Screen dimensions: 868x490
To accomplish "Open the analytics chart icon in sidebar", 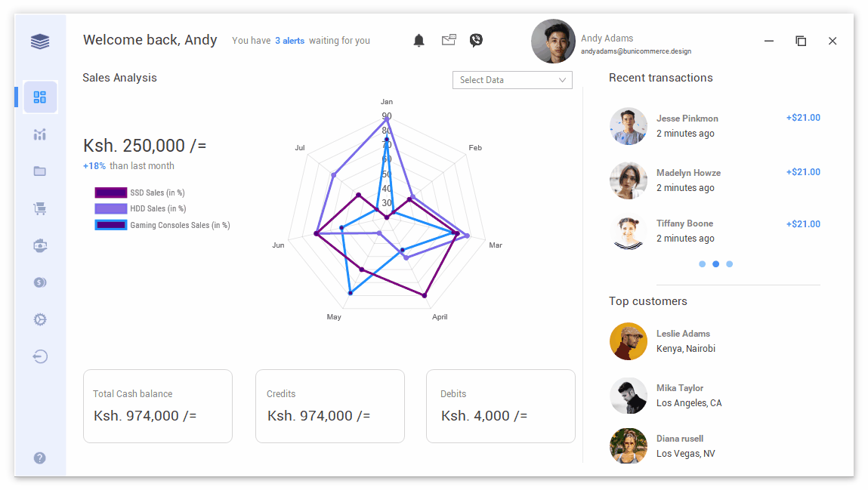I will (40, 134).
